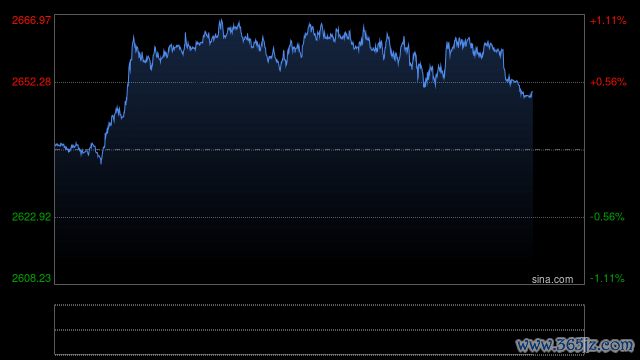This screenshot has height=360, width=640.
Task: Click the dotted gridline beside the 2622.92 label
Action: click(x=319, y=217)
